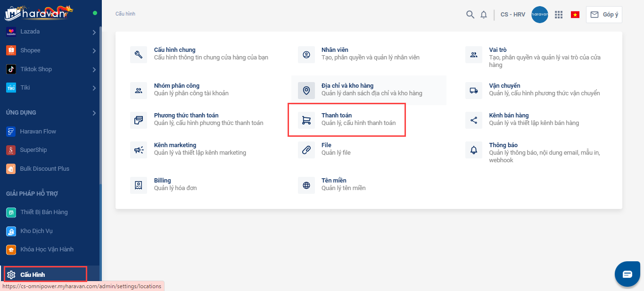Click the SuperShip app icon
This screenshot has height=291, width=644.
coord(11,150)
